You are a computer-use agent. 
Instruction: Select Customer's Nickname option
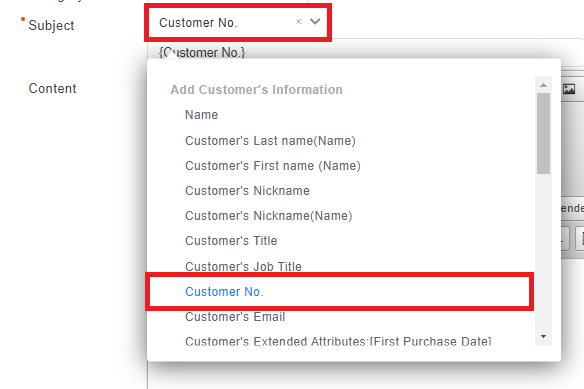pyautogui.click(x=247, y=191)
